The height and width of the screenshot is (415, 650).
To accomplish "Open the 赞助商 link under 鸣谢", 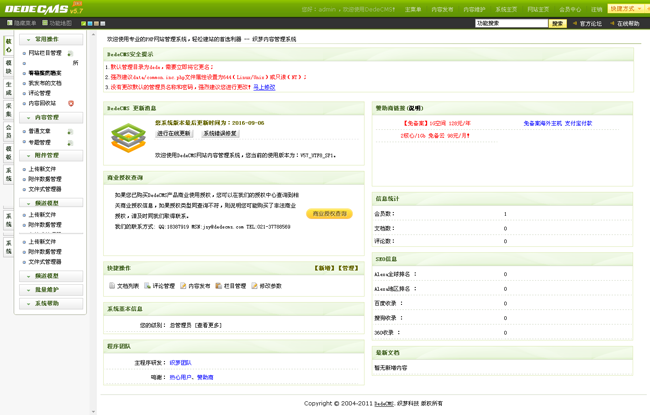I will (205, 377).
